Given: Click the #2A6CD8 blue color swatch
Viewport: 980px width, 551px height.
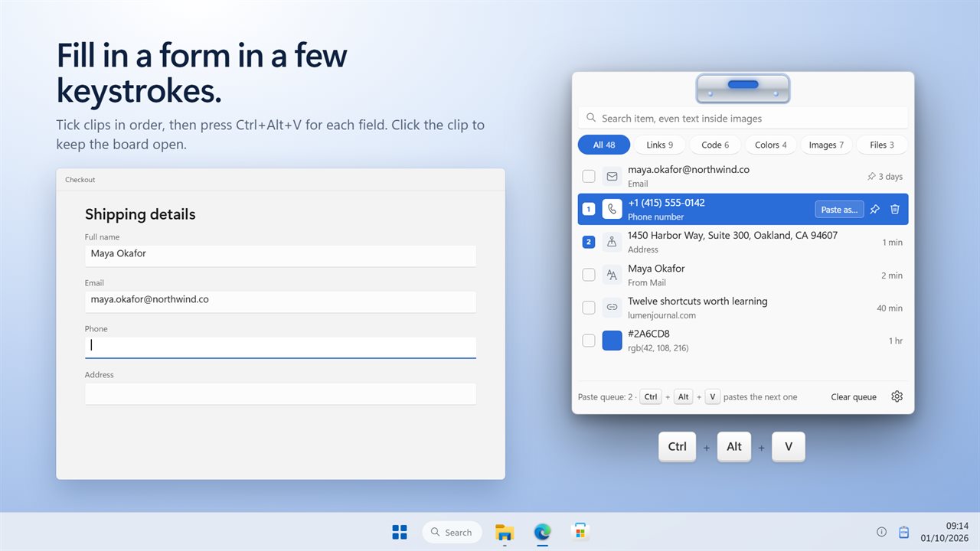Looking at the screenshot, I should pos(612,341).
